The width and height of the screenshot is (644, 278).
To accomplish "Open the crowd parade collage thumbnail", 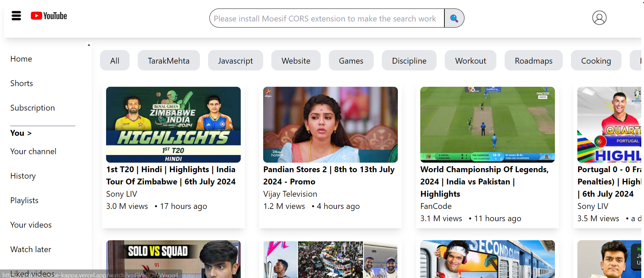I will [x=331, y=259].
